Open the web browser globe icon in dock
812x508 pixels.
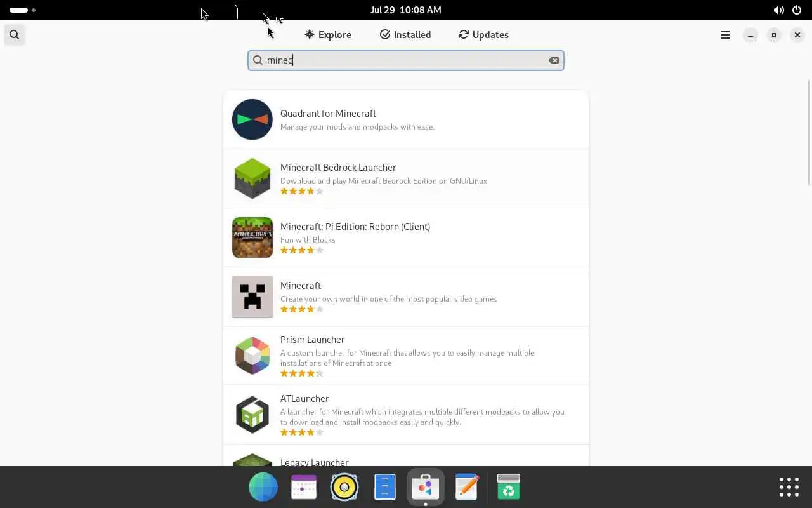pos(263,487)
